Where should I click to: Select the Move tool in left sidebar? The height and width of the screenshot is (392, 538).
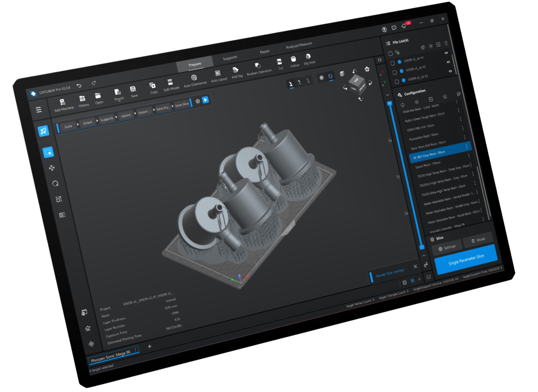pos(52,168)
